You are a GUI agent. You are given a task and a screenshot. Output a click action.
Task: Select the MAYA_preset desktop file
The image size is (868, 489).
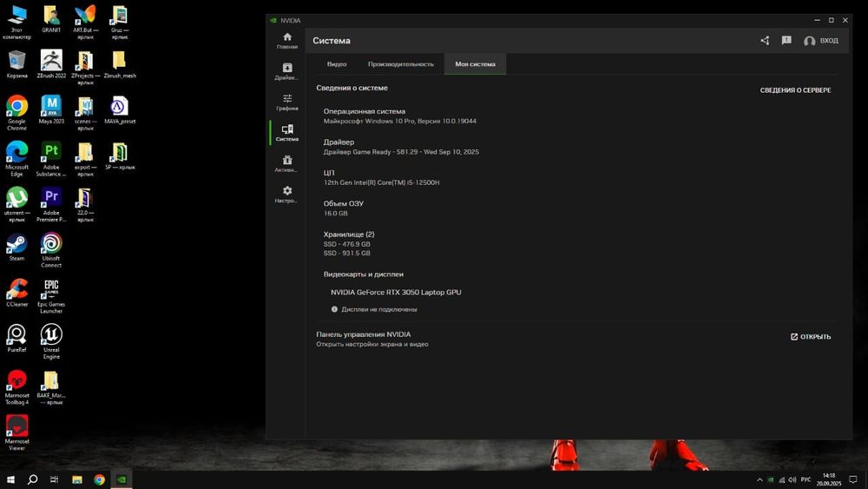point(120,109)
